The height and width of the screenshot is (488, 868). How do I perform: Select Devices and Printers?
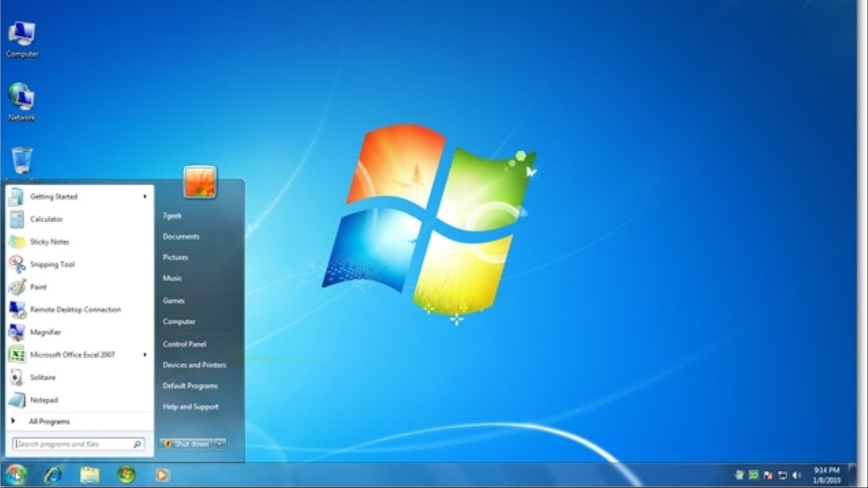pyautogui.click(x=194, y=365)
